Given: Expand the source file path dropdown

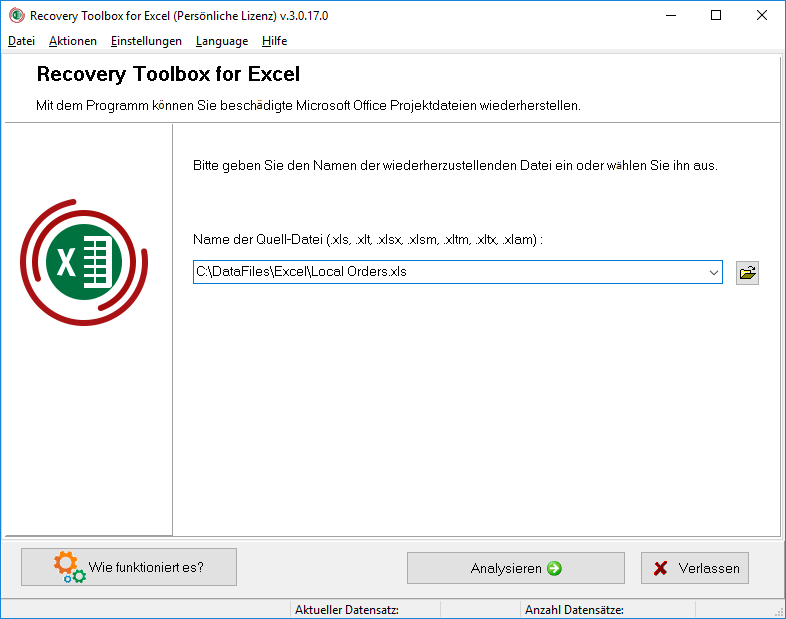Looking at the screenshot, I should tap(713, 272).
